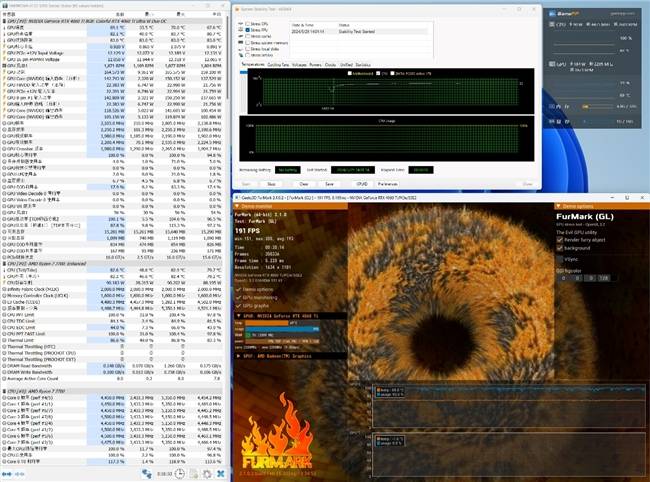The image size is (650, 482).
Task: Click the No battery status box
Action: click(287, 170)
